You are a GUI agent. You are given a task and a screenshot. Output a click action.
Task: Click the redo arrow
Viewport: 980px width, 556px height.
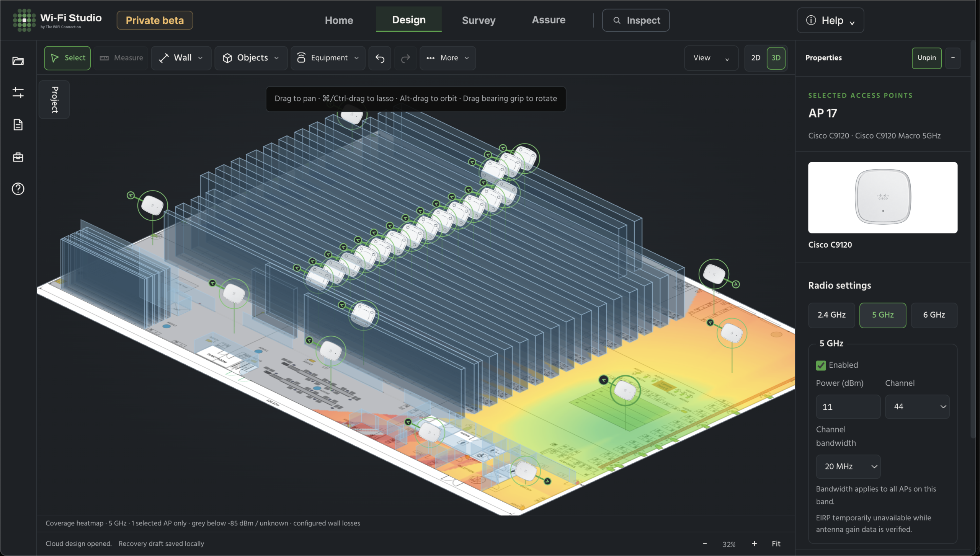tap(405, 58)
